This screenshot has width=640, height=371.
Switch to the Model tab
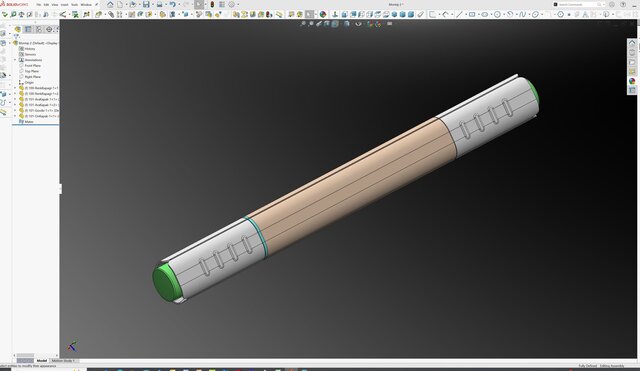pos(42,360)
